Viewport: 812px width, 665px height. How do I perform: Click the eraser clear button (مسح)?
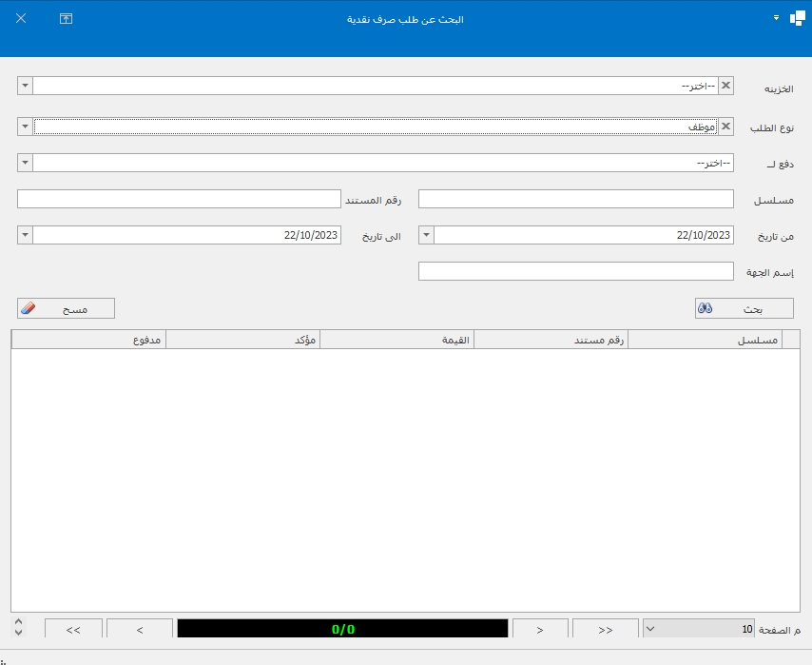coord(66,308)
